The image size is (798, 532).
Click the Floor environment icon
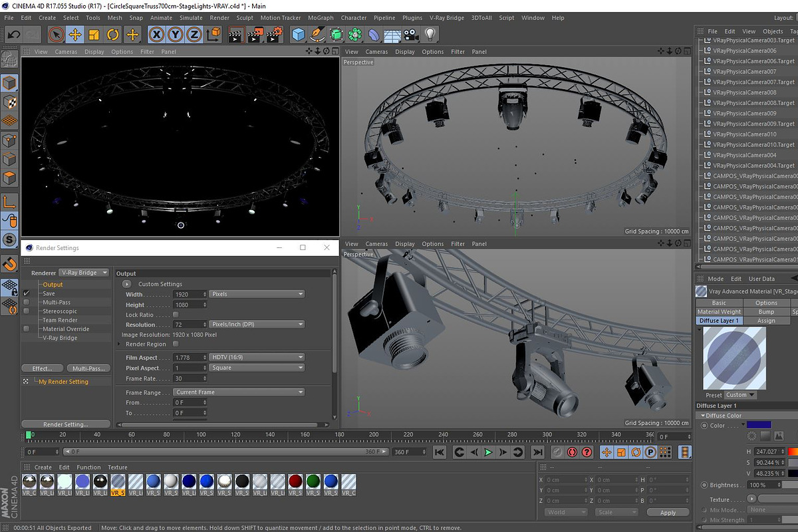[x=393, y=34]
